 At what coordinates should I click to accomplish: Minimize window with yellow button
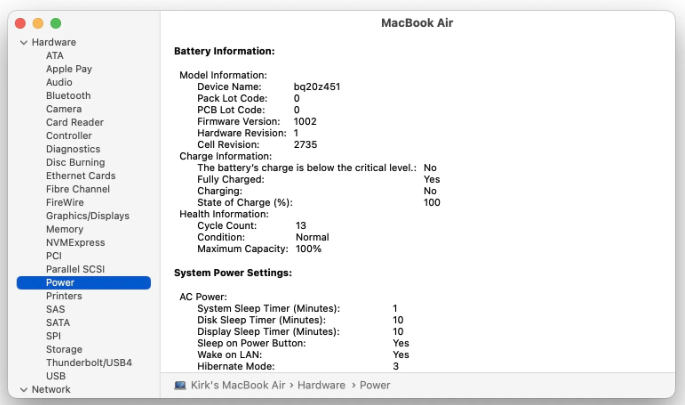point(38,23)
